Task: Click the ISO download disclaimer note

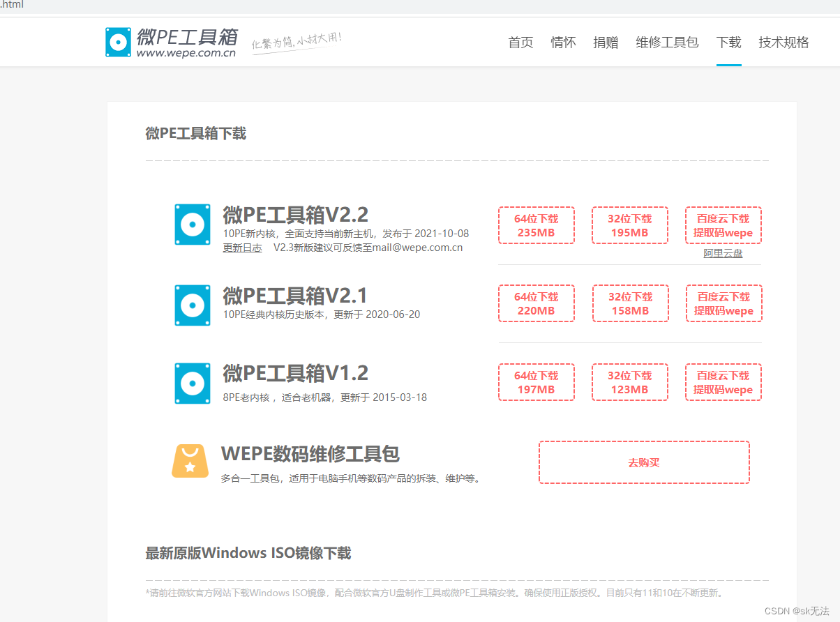Action: 436,593
